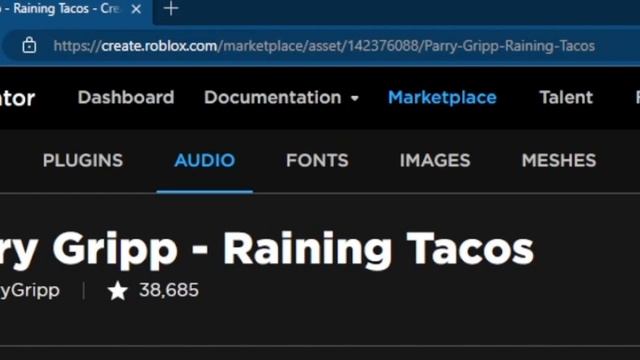Select the AUDIO tab
Image resolution: width=640 pixels, height=360 pixels.
click(204, 160)
